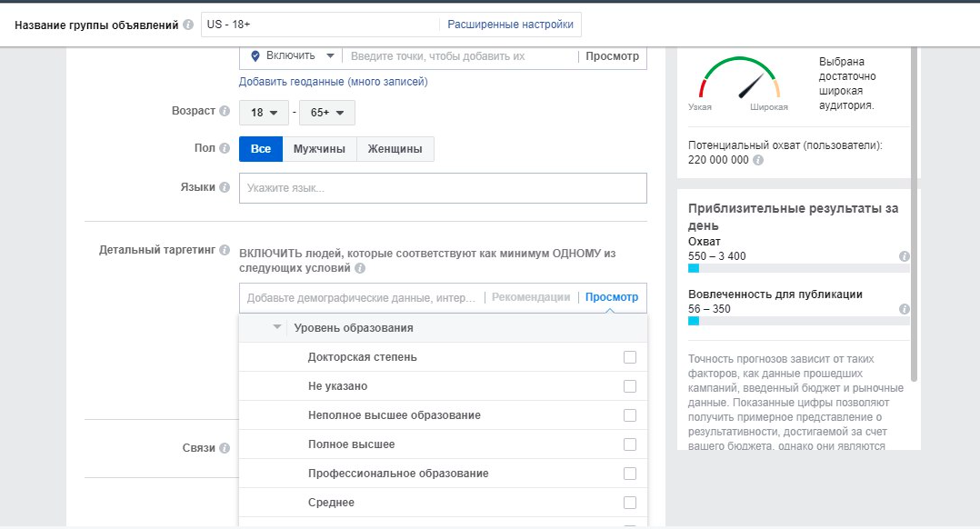Select Мужчины gender option
The height and width of the screenshot is (529, 980).
point(319,149)
